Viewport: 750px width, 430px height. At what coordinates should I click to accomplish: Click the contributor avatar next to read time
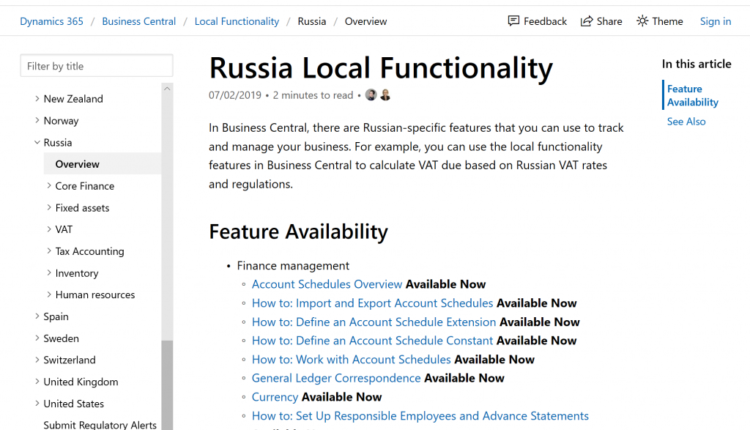[x=371, y=95]
